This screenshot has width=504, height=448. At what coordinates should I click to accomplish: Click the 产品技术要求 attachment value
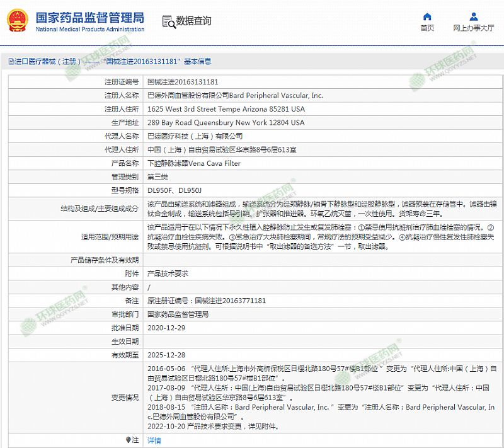pyautogui.click(x=168, y=274)
